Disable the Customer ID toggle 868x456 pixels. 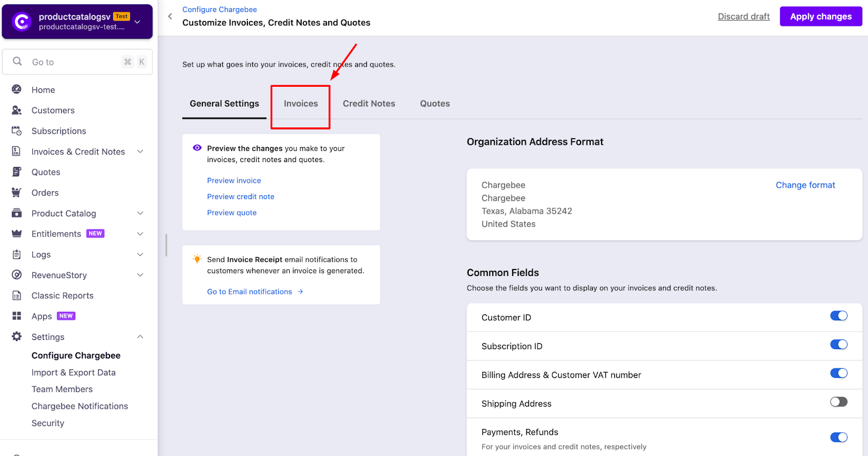tap(838, 316)
